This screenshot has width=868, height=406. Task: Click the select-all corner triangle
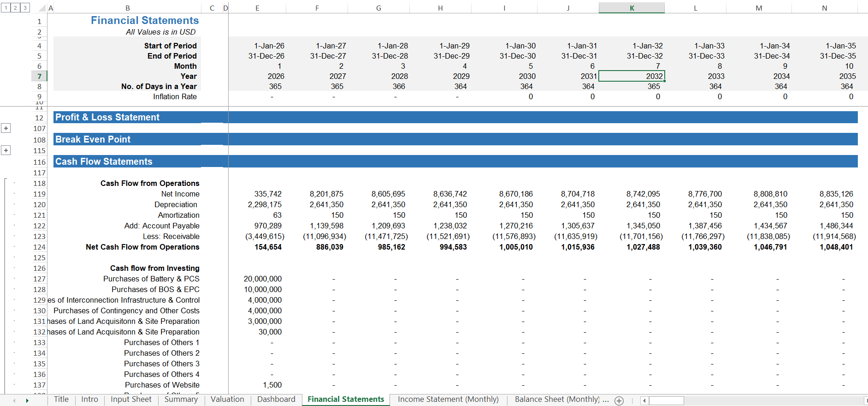coord(41,8)
